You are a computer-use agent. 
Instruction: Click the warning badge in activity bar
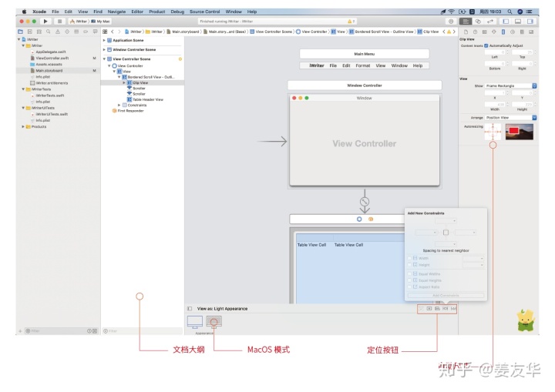point(351,22)
